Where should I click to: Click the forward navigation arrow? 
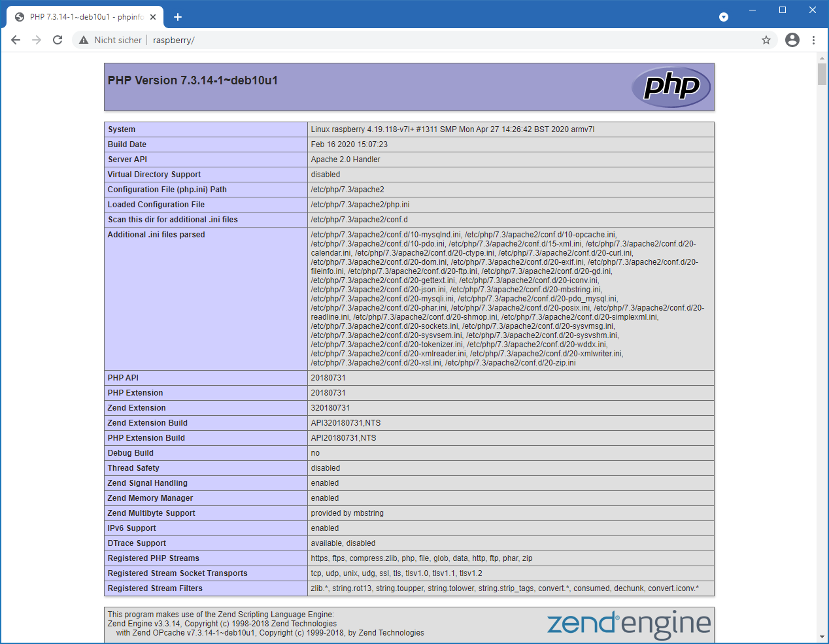coord(37,40)
